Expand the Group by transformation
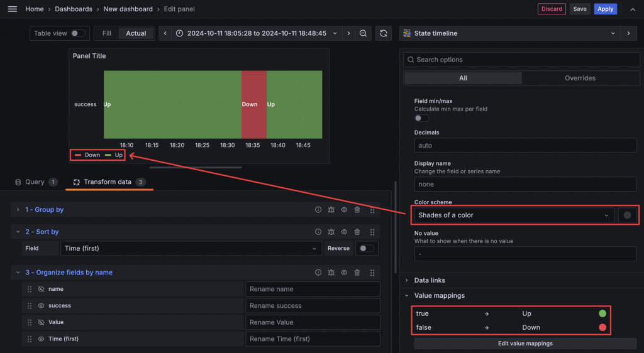 (18, 210)
